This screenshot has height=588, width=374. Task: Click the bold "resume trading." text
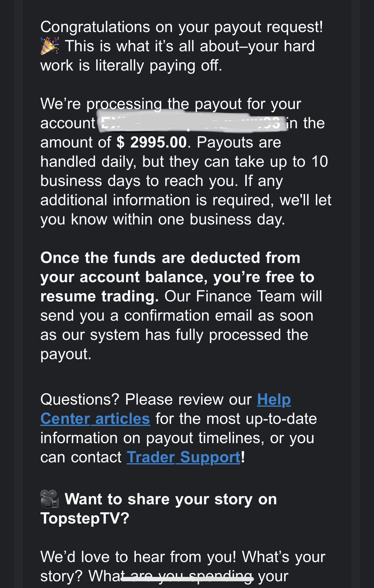click(100, 296)
